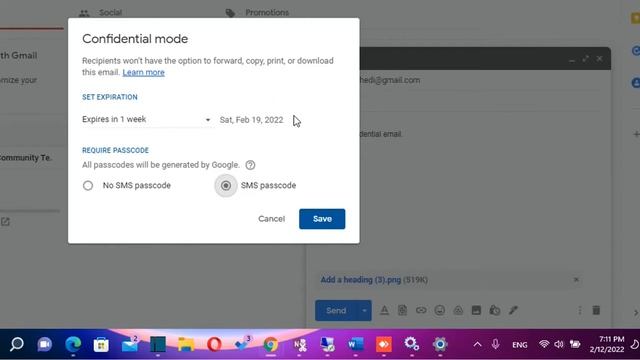640x360 pixels.
Task: Show hidden tray icons chevron
Action: tap(477, 344)
